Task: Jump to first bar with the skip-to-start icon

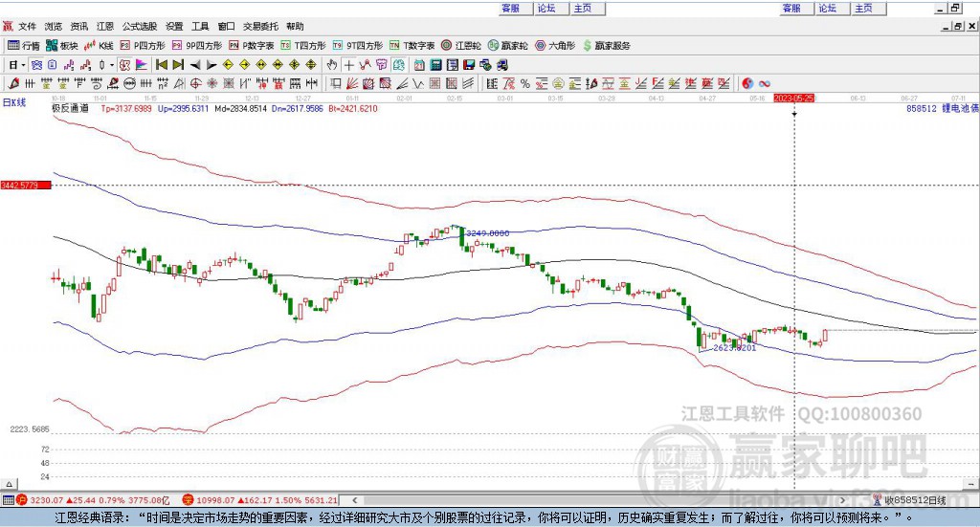Action: [x=162, y=65]
